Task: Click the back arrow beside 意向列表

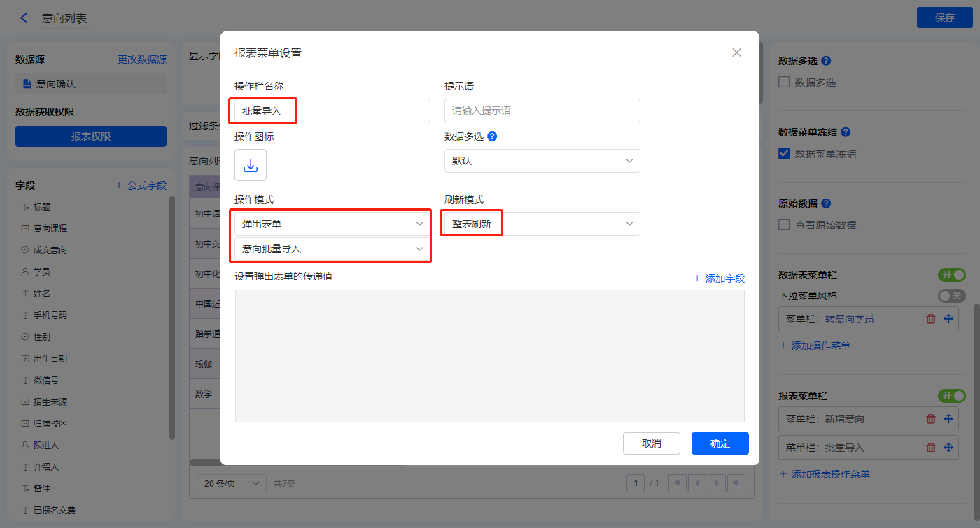Action: pyautogui.click(x=24, y=18)
